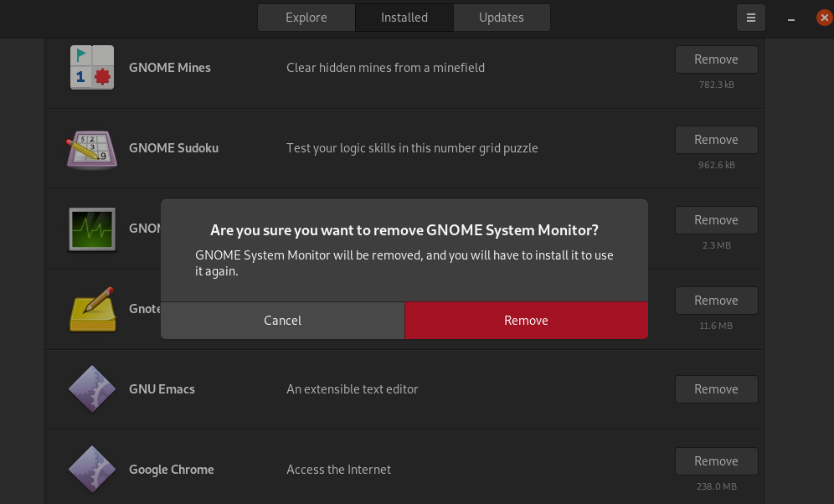Click 'An extensible text editor' description

click(x=353, y=389)
